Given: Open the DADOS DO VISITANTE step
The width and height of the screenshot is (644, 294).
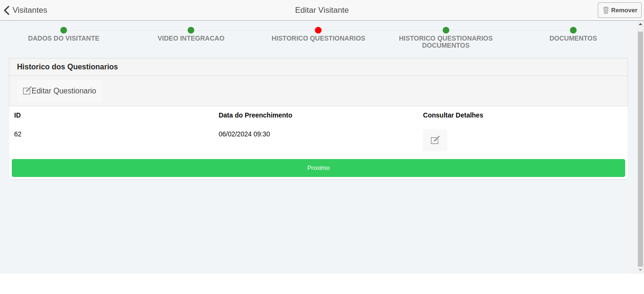Looking at the screenshot, I should click(x=64, y=38).
